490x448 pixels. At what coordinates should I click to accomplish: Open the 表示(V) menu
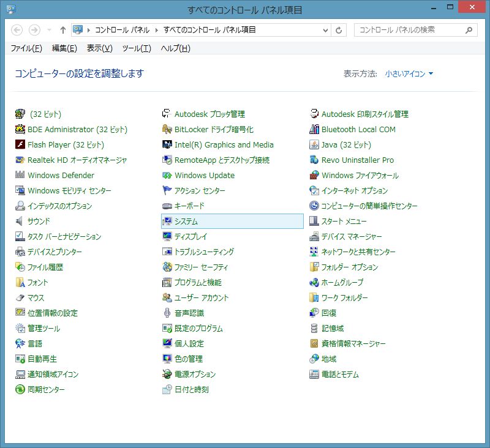click(x=100, y=48)
